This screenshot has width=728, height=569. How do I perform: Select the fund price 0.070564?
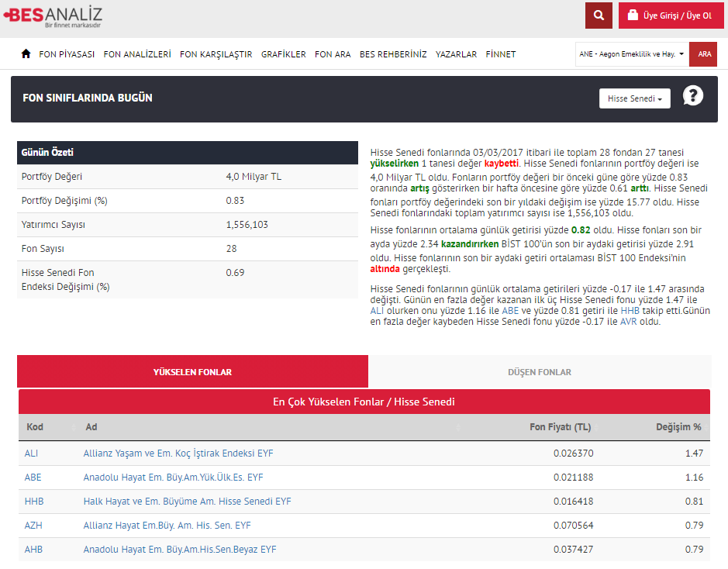click(x=574, y=526)
